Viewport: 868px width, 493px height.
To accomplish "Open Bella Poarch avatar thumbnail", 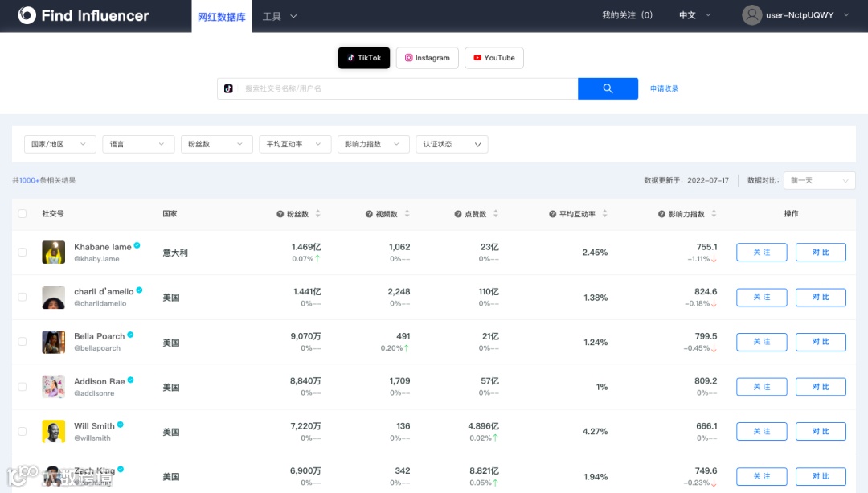I will 54,342.
